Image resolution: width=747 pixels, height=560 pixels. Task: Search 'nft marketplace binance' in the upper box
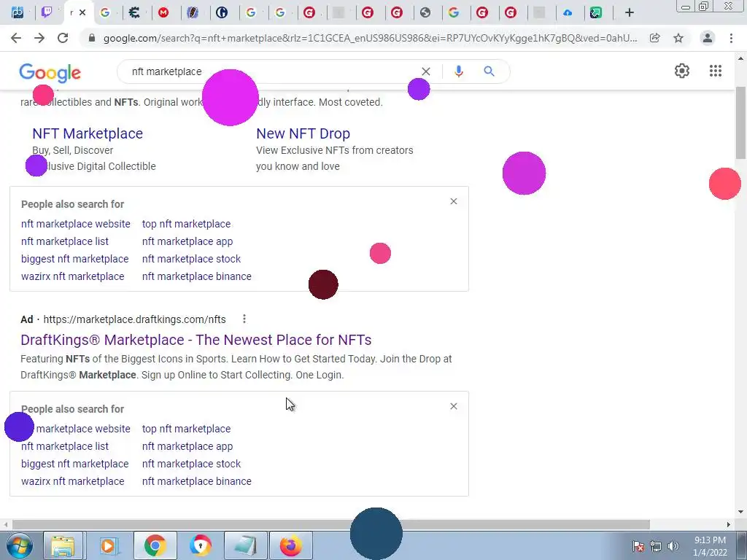click(197, 276)
